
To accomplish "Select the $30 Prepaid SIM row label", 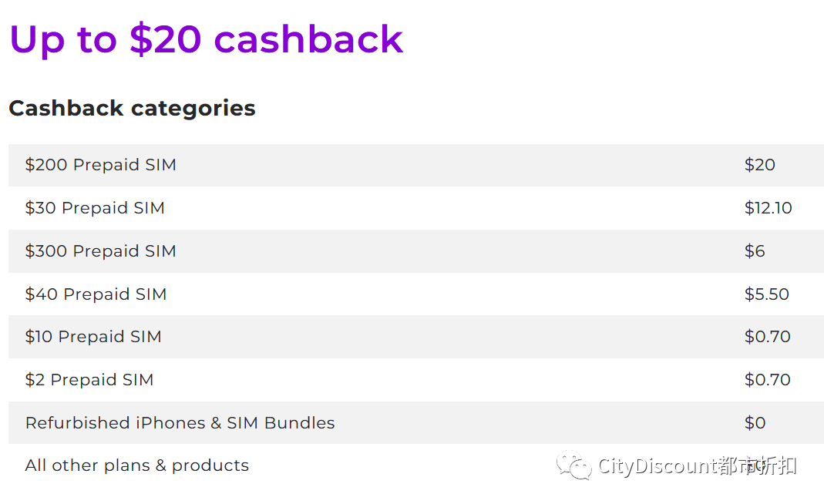I will [x=95, y=208].
